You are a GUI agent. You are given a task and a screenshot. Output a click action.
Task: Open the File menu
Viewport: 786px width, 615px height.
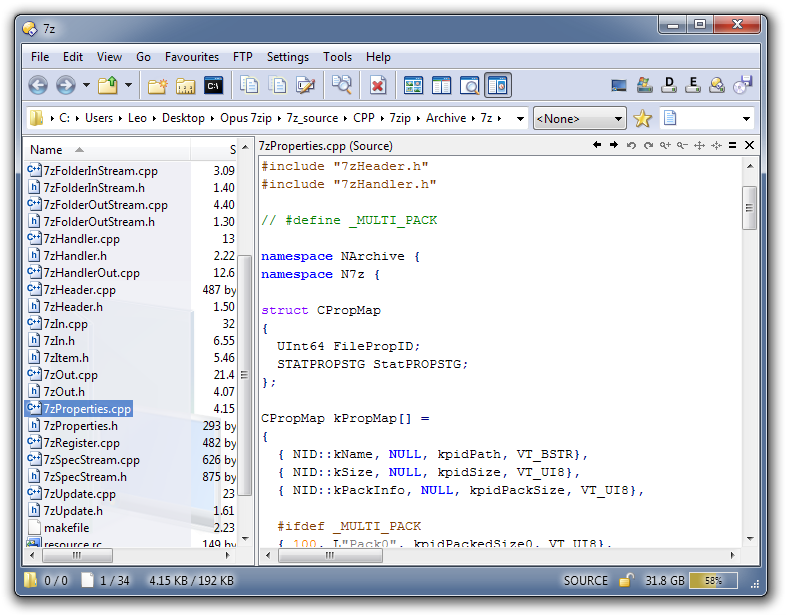[x=40, y=57]
